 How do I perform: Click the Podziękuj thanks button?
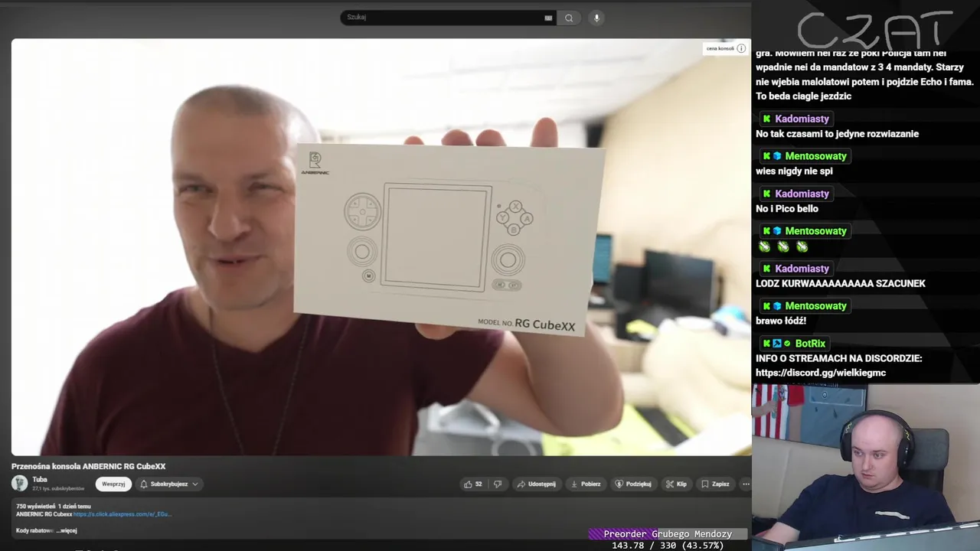pos(633,484)
